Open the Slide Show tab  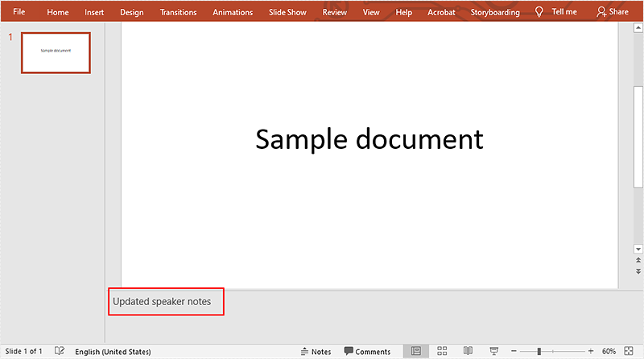coord(287,12)
